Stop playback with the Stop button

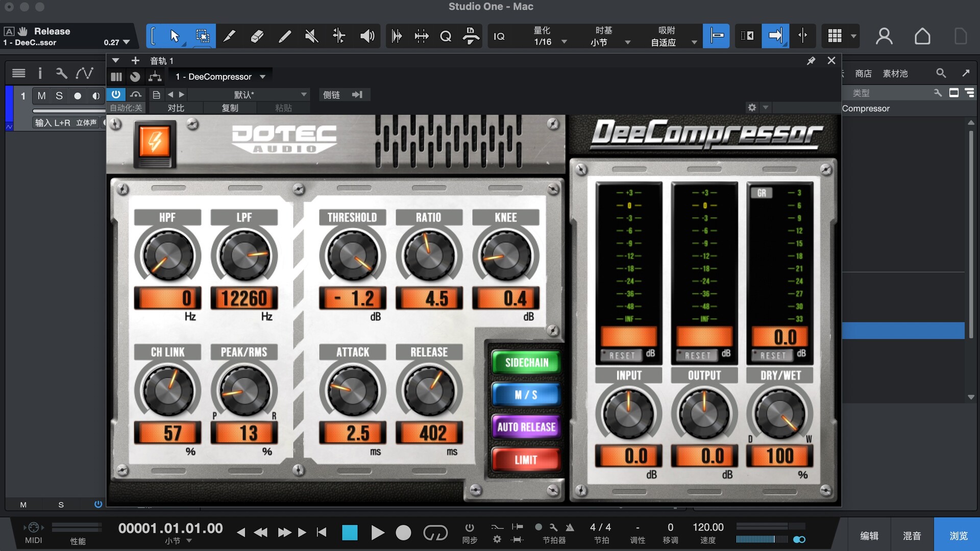(350, 533)
